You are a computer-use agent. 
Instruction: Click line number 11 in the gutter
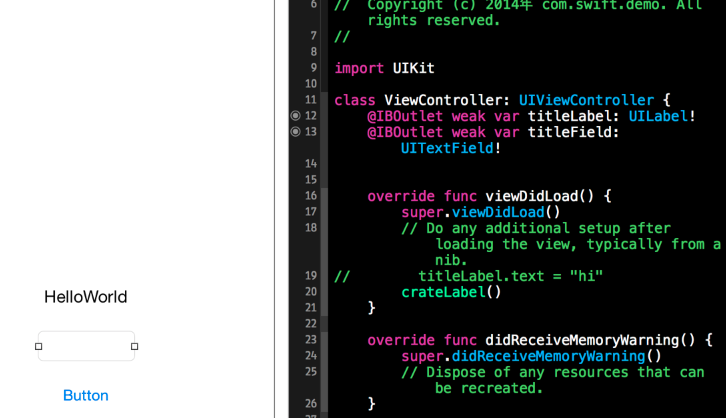click(310, 100)
